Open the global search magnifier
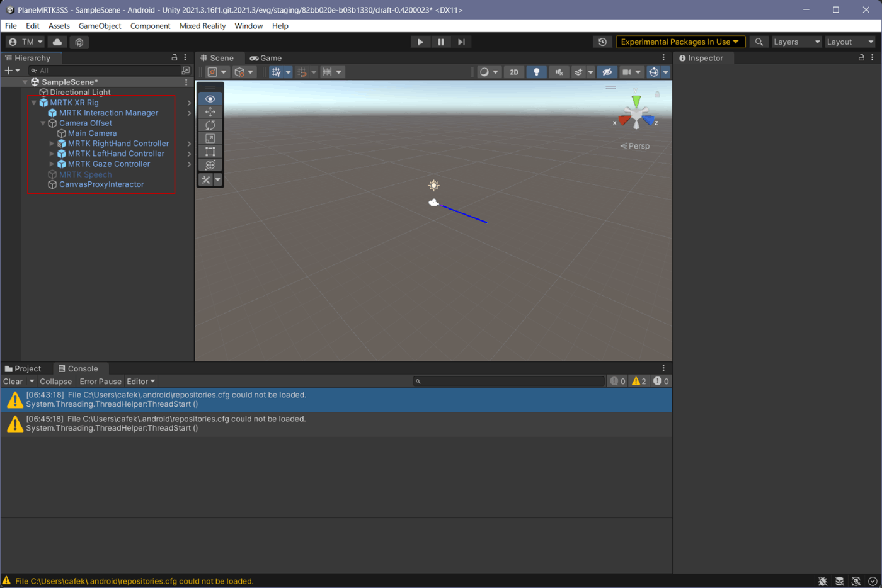This screenshot has width=882, height=588. point(759,42)
